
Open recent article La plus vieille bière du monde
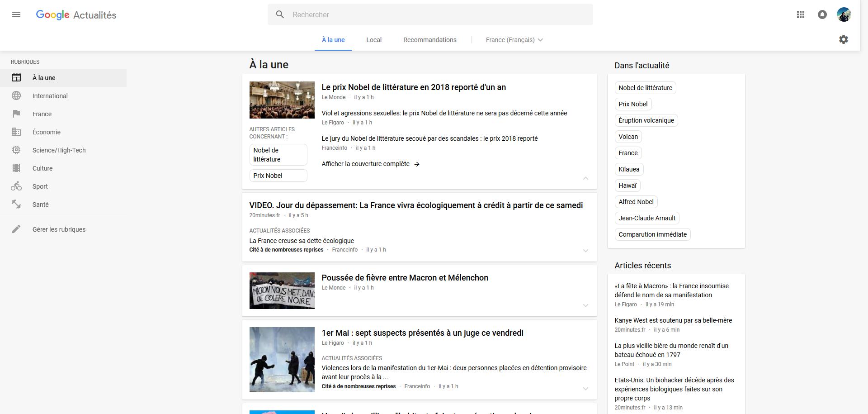pyautogui.click(x=671, y=350)
